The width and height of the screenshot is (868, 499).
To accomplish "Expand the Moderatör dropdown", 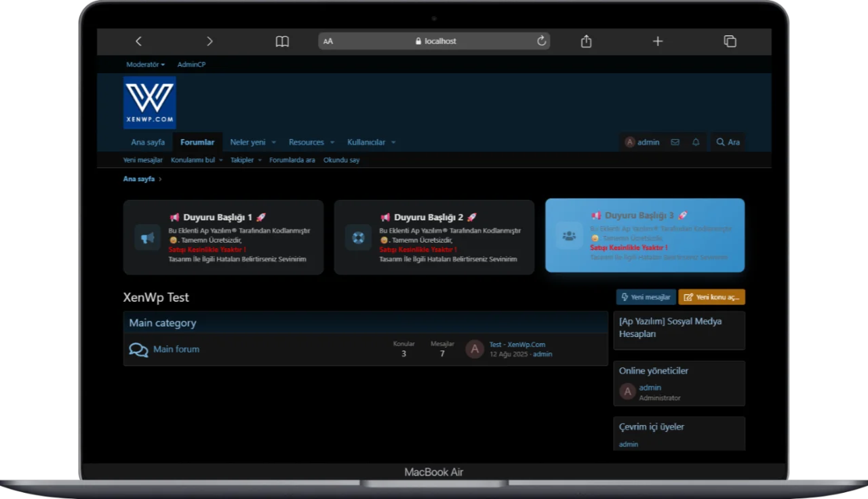I will tap(145, 64).
